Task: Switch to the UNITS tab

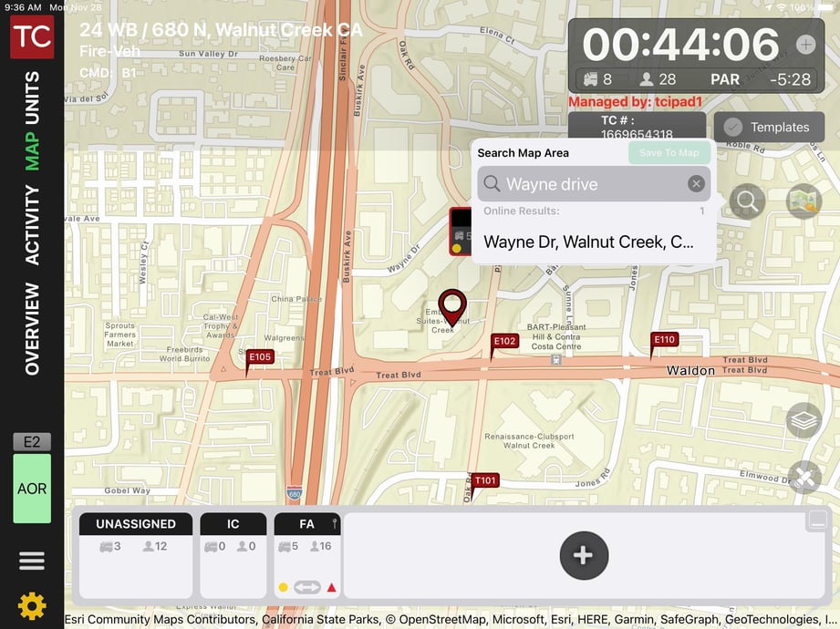Action: [x=32, y=98]
